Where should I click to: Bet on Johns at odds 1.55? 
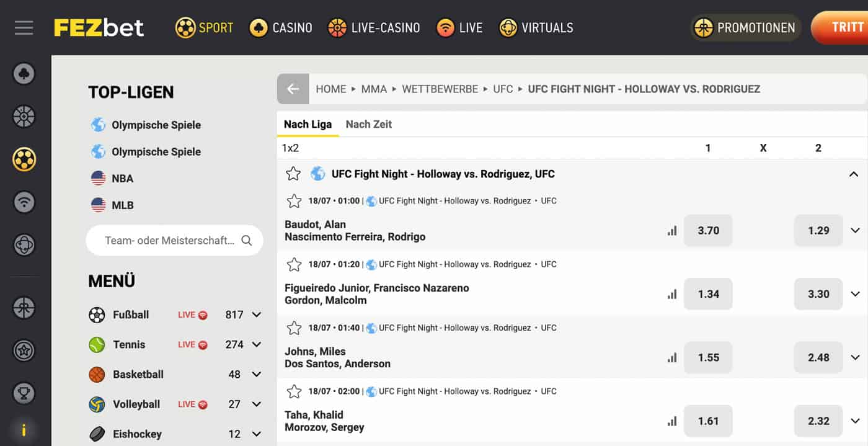tap(708, 357)
